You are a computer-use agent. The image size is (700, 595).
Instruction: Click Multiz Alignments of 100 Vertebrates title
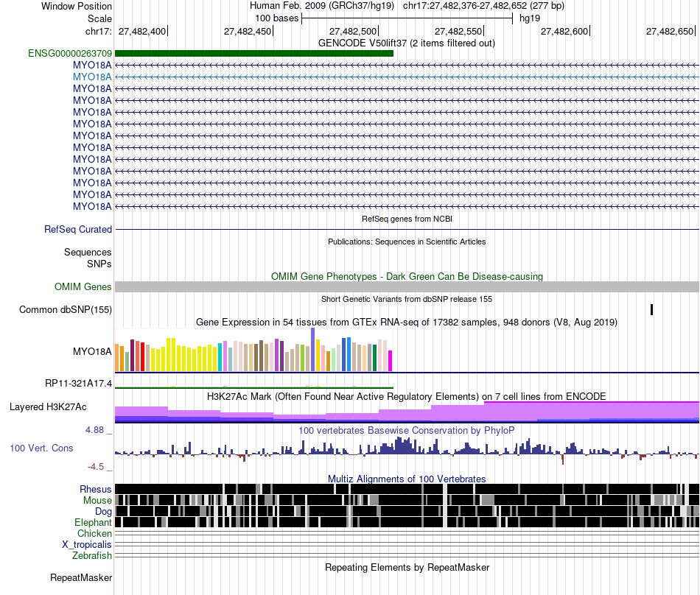click(407, 479)
